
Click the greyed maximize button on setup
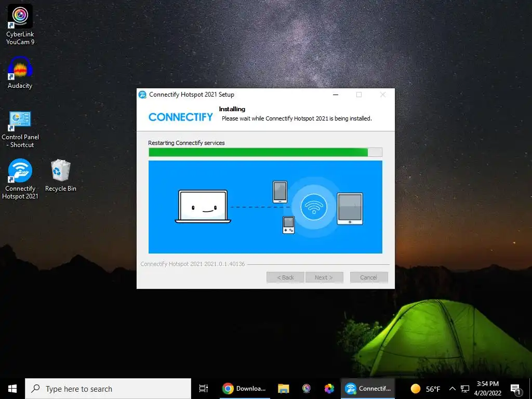(x=359, y=95)
